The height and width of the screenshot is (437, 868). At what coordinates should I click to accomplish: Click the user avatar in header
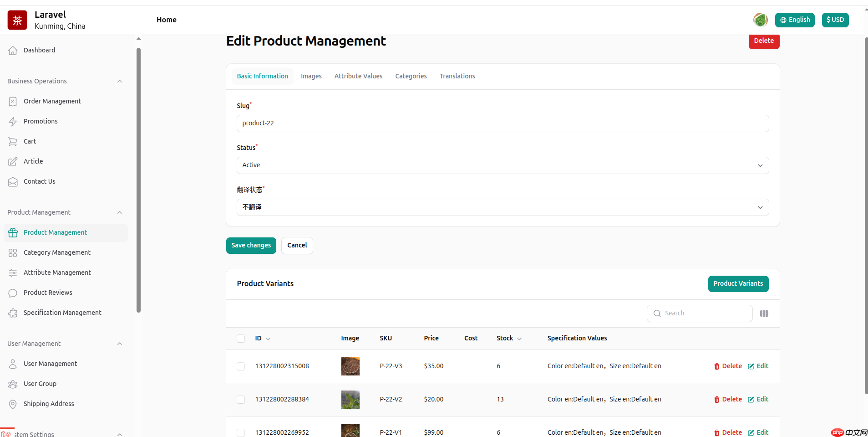[x=760, y=20]
